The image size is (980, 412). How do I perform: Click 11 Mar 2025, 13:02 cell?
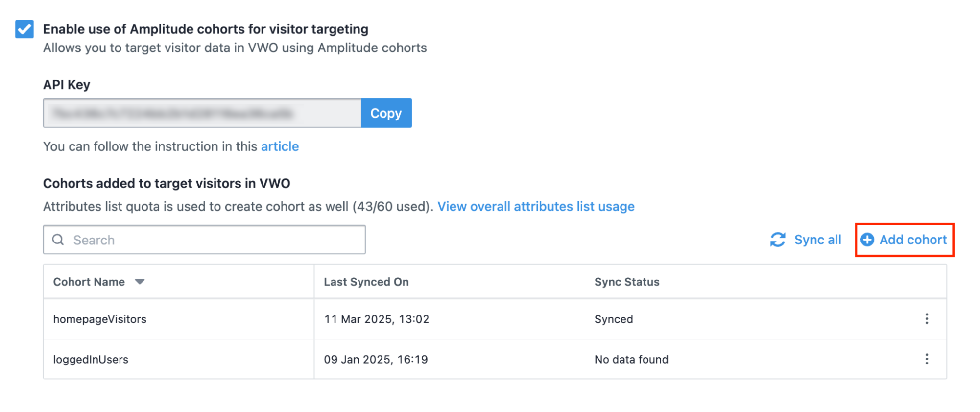(x=377, y=319)
